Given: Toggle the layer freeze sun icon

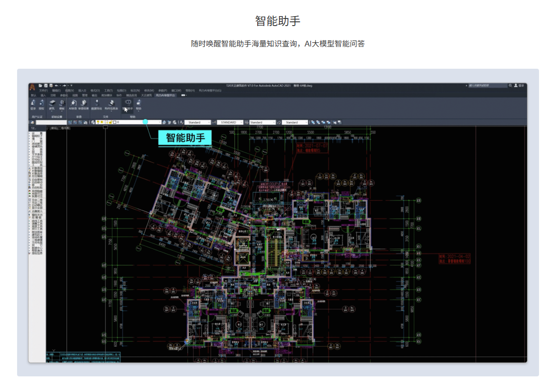Looking at the screenshot, I should click(x=102, y=122).
